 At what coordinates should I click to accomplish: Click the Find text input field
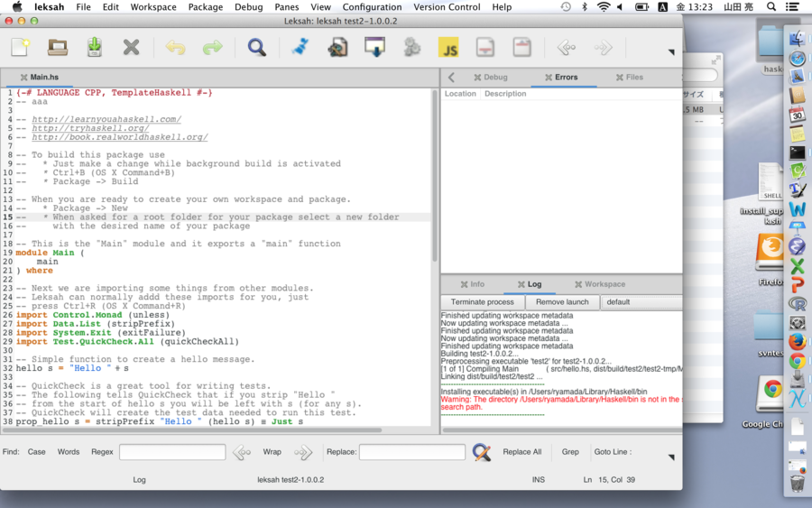[x=172, y=452]
